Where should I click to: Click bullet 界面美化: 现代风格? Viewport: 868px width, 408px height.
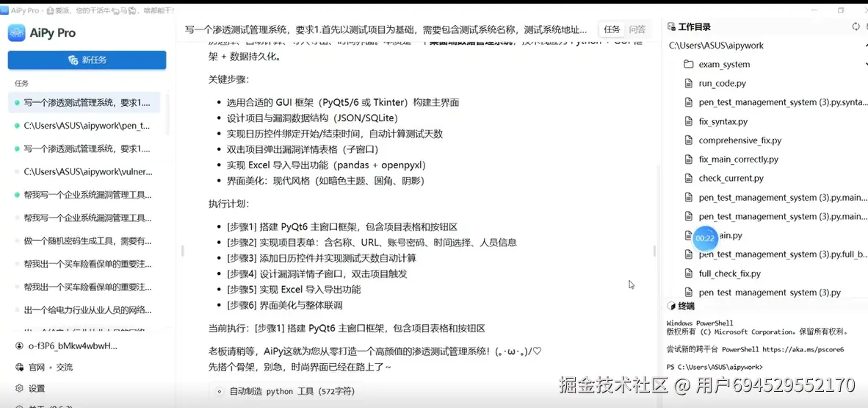click(x=325, y=181)
